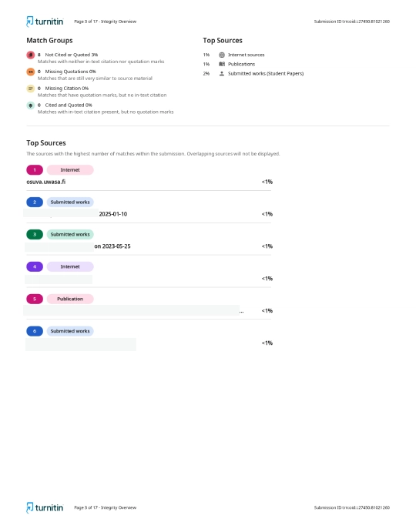The image size is (416, 532).
Task: Click the orange Missing Quotations icon
Action: [31, 72]
